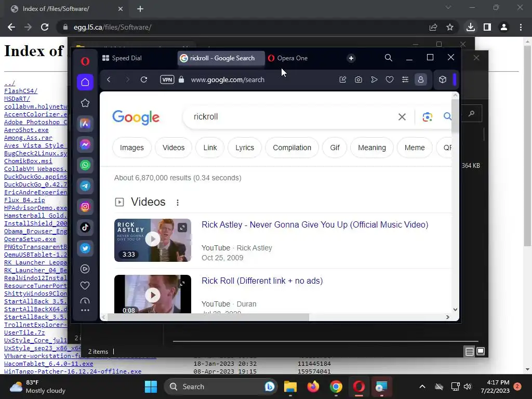Image resolution: width=532 pixels, height=399 pixels.
Task: Add a new tab in Opera
Action: [351, 58]
